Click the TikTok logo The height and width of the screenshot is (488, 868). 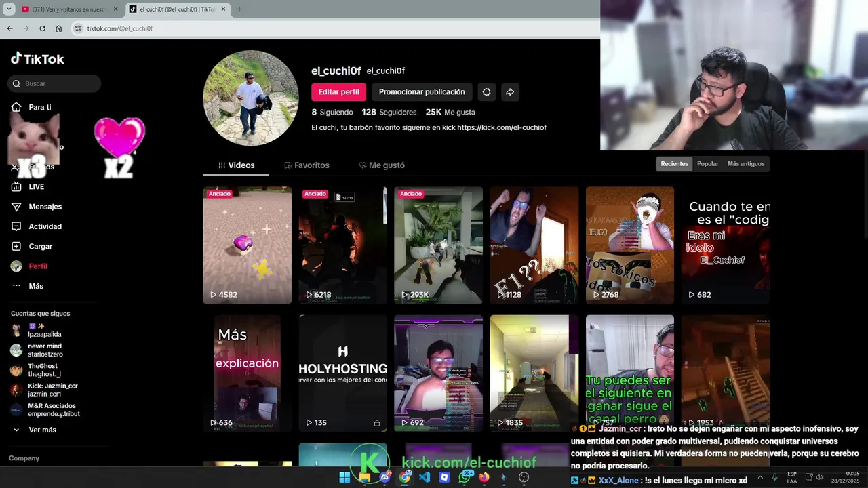click(37, 59)
